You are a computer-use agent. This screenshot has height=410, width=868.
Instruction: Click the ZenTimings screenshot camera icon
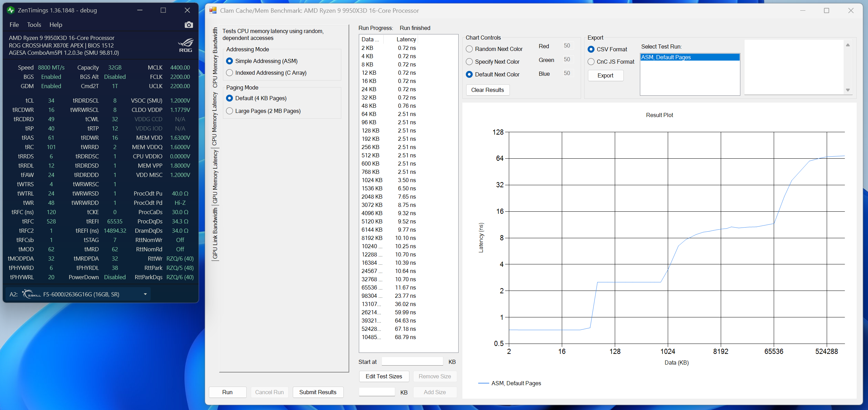(x=189, y=25)
